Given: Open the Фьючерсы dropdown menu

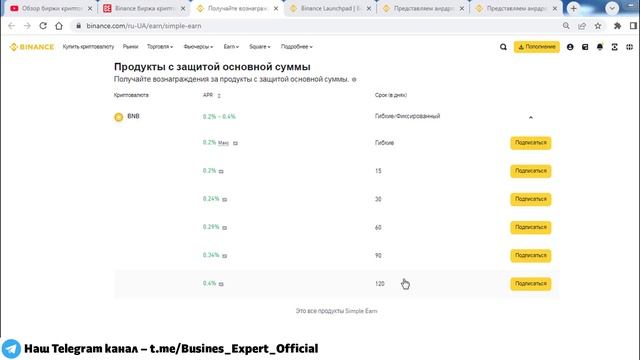Looking at the screenshot, I should click(198, 47).
